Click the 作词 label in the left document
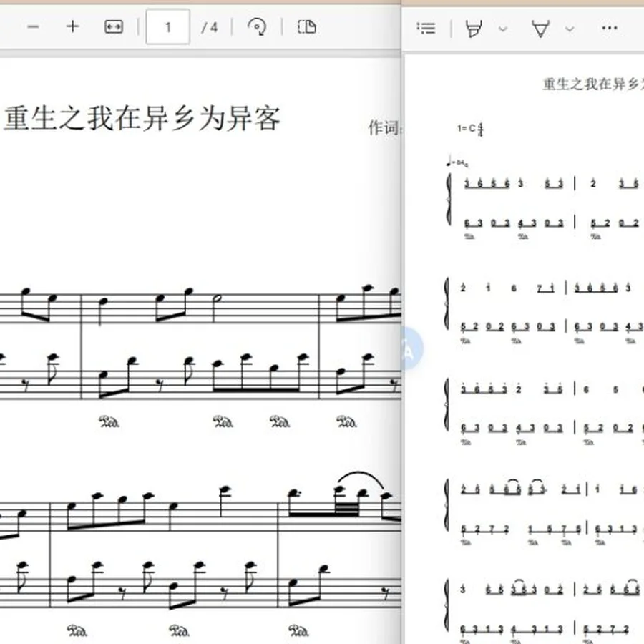Viewport: 644px width, 644px height. [384, 128]
